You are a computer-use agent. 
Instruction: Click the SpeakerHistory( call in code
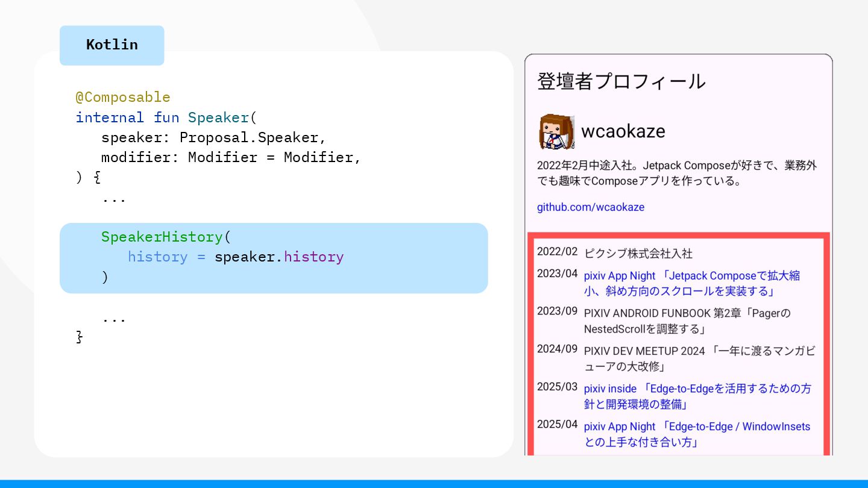[166, 237]
